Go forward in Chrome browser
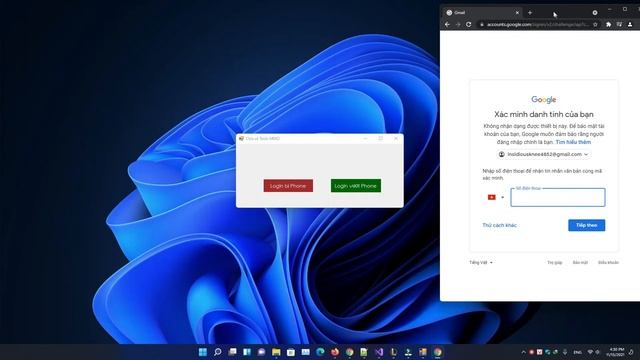Viewport: 640px width, 360px height. pos(458,24)
